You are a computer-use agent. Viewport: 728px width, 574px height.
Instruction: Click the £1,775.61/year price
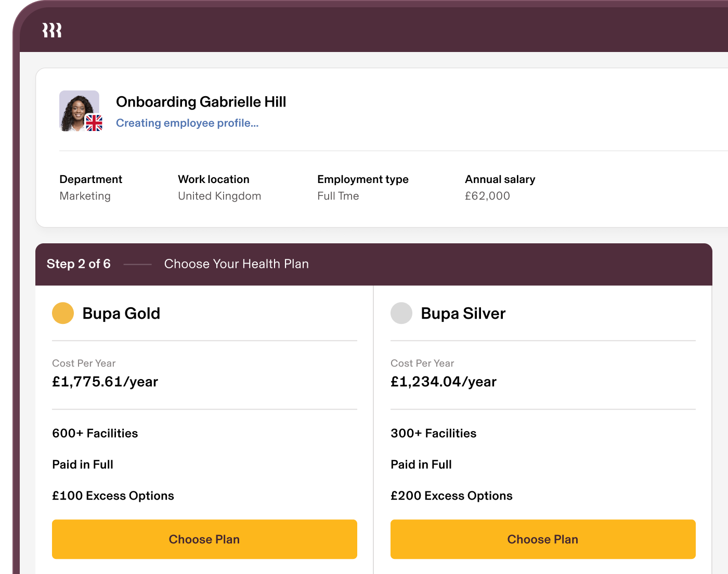pos(105,382)
